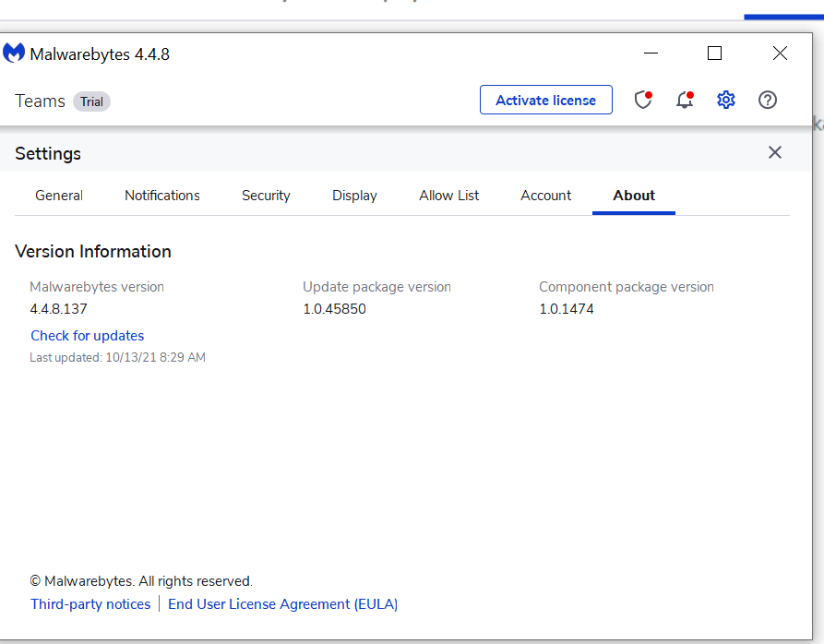The width and height of the screenshot is (824, 644).
Task: Select the About tab
Action: pos(634,196)
